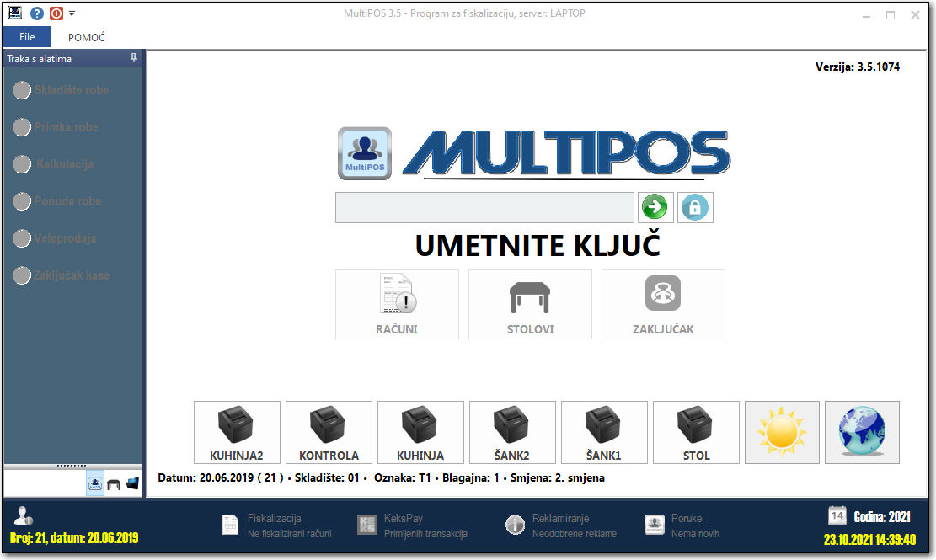This screenshot has width=936, height=560.
Task: Click the red power icon in title bar
Action: 56,13
